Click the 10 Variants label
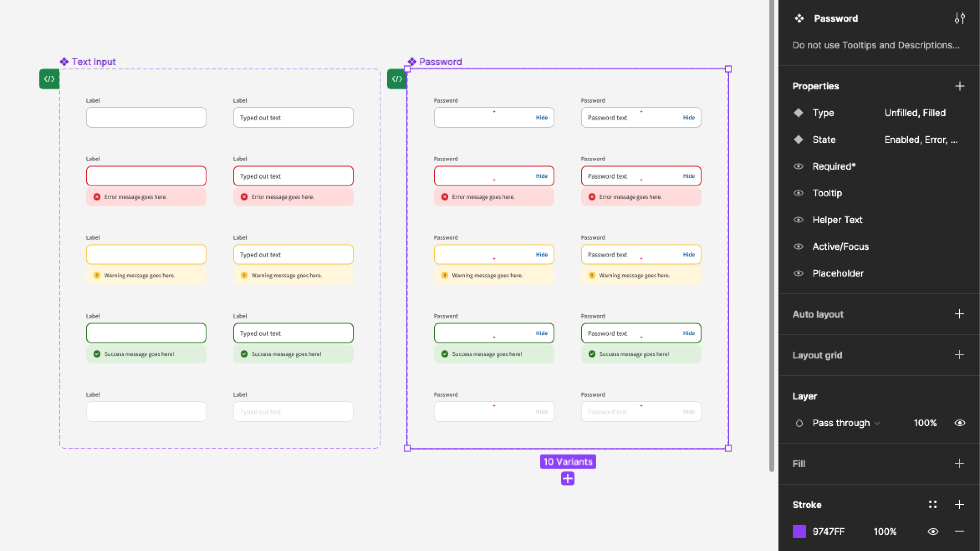This screenshot has width=980, height=551. pos(568,462)
